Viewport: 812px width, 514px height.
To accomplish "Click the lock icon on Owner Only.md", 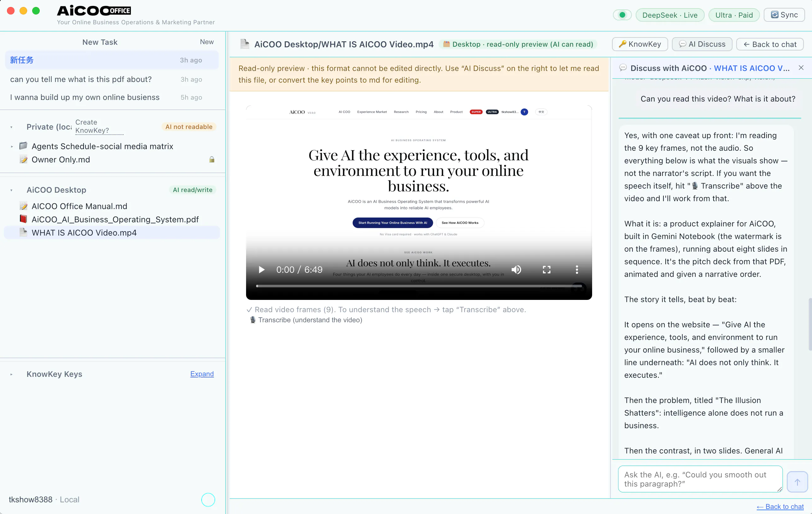I will click(x=212, y=160).
